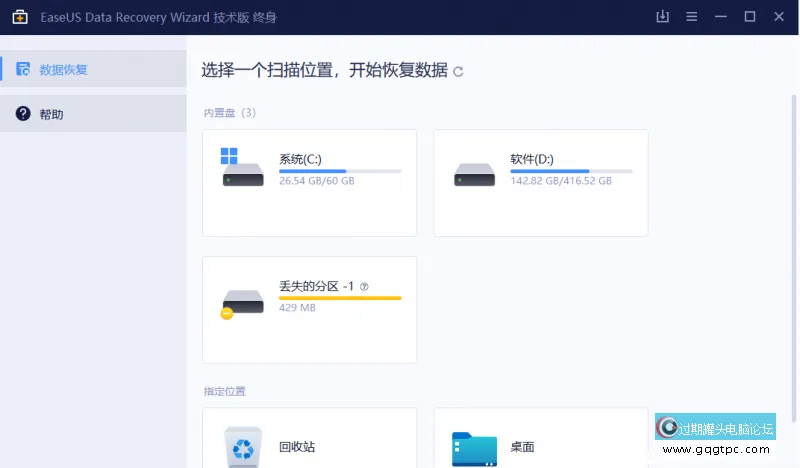Click the lost partition drive icon
The image size is (800, 468).
(242, 304)
